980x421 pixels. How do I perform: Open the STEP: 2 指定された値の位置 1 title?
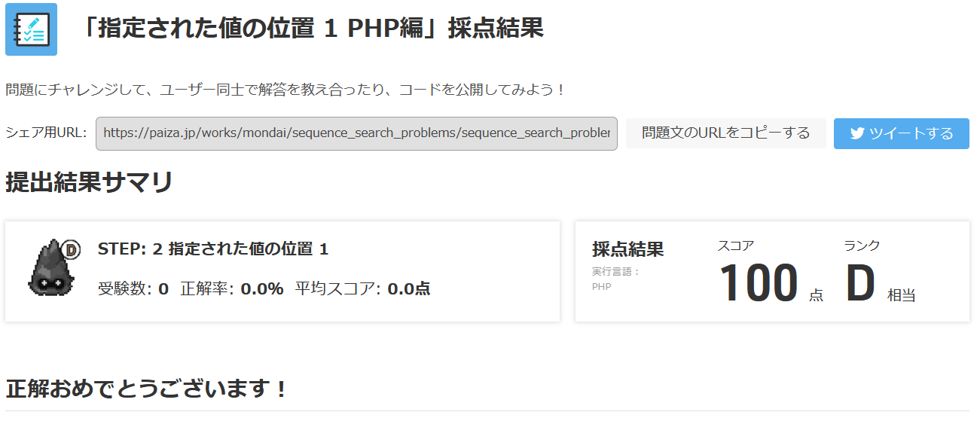click(x=213, y=249)
